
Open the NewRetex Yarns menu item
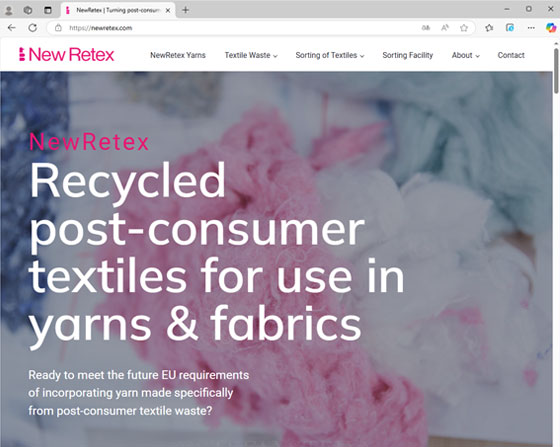click(x=178, y=55)
